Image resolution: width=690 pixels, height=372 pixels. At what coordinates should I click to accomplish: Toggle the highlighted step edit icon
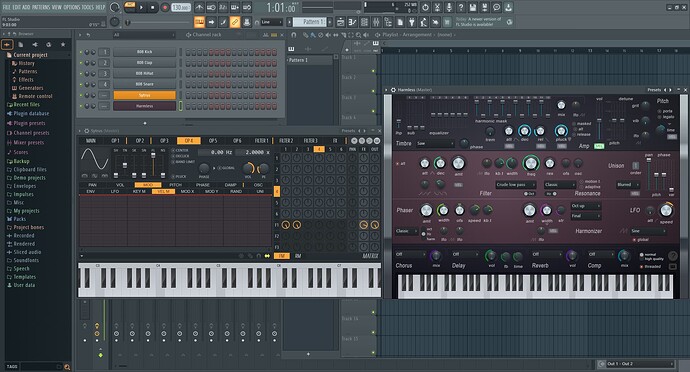tap(199, 22)
